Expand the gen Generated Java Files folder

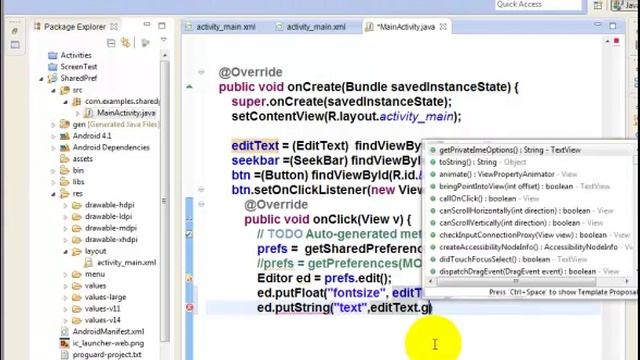click(x=53, y=124)
